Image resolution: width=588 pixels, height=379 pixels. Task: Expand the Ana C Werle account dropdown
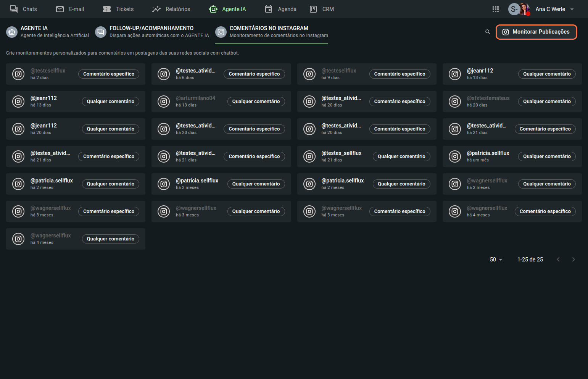(572, 9)
